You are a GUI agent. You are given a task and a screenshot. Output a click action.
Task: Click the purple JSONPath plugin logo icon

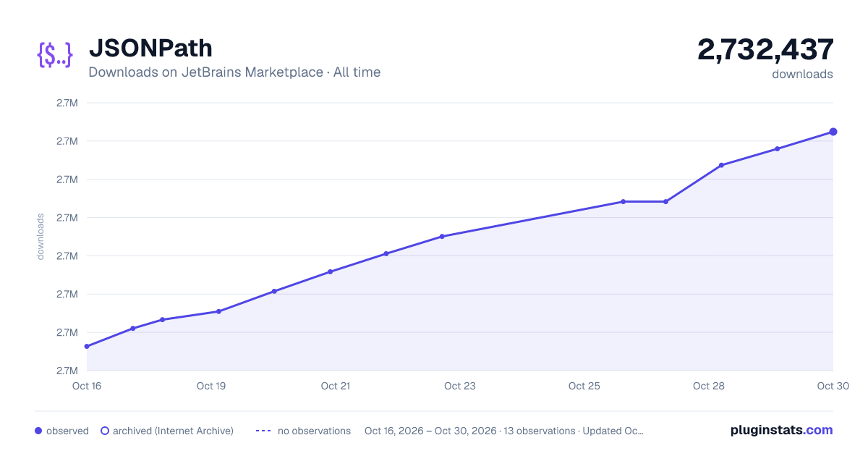pyautogui.click(x=55, y=55)
